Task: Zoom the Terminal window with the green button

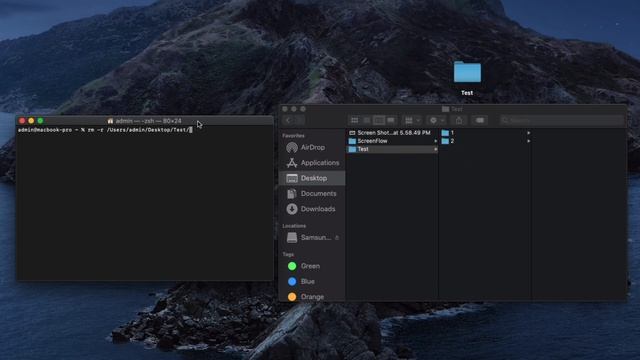Action: pos(40,121)
